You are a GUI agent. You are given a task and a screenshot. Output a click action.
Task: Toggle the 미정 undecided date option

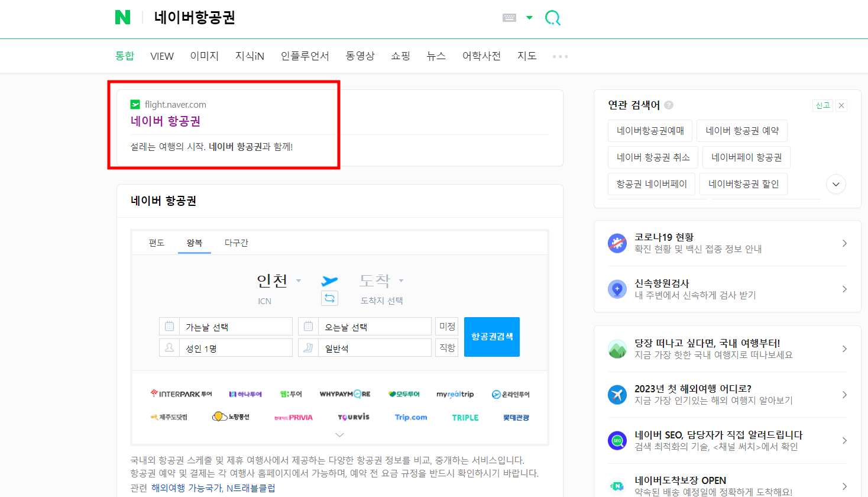coord(447,327)
